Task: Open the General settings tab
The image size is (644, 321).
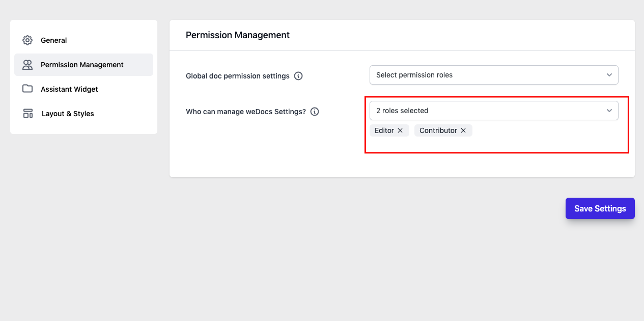Action: point(83,40)
